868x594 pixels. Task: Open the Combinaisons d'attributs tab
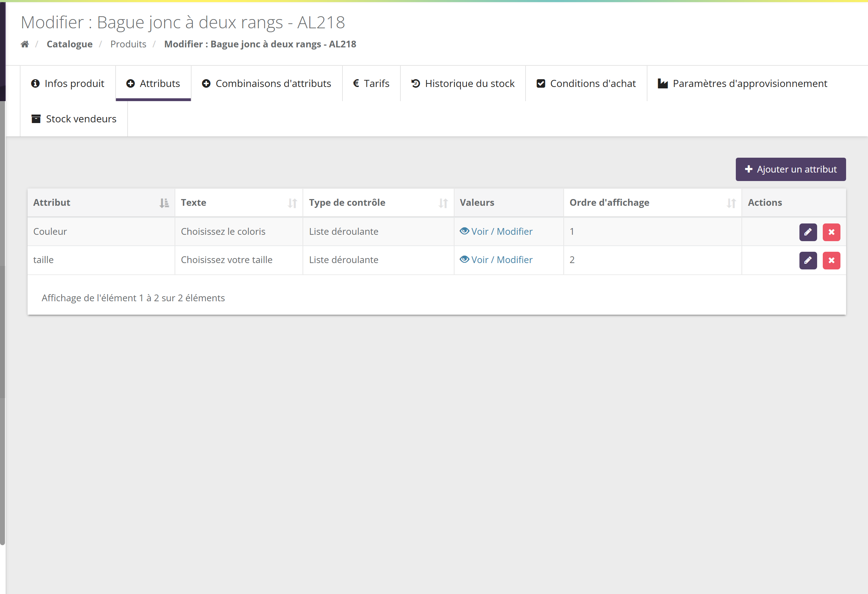[x=267, y=83]
